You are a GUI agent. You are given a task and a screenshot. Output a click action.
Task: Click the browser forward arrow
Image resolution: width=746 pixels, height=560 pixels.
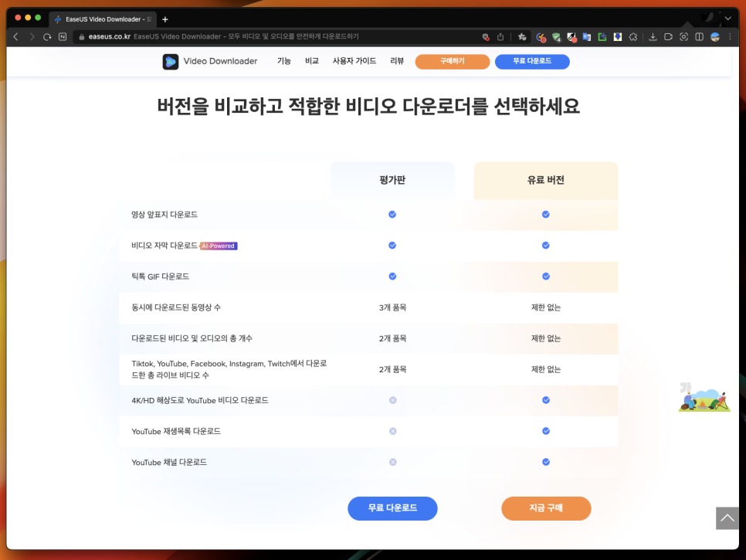[32, 36]
